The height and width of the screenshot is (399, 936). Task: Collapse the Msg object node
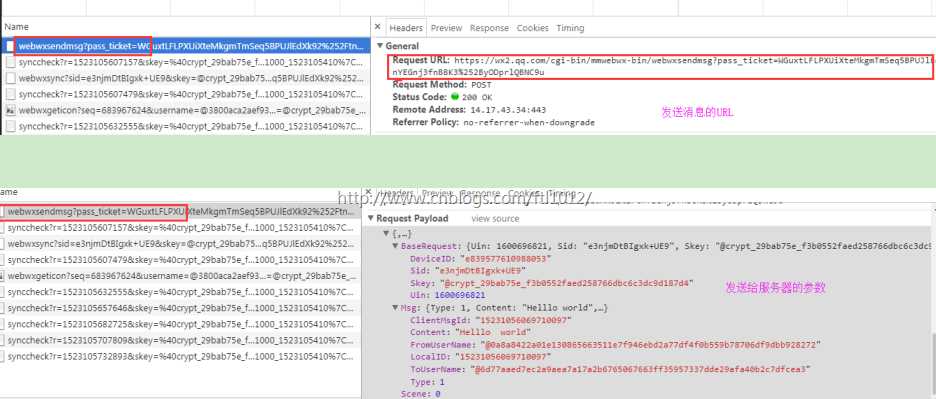pyautogui.click(x=395, y=308)
